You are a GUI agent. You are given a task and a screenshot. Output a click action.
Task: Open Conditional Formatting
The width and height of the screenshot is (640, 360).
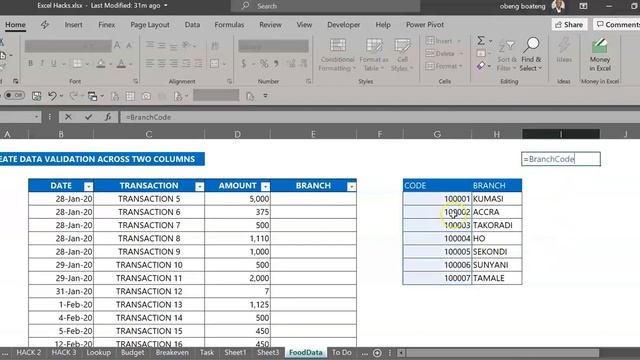coord(337,55)
